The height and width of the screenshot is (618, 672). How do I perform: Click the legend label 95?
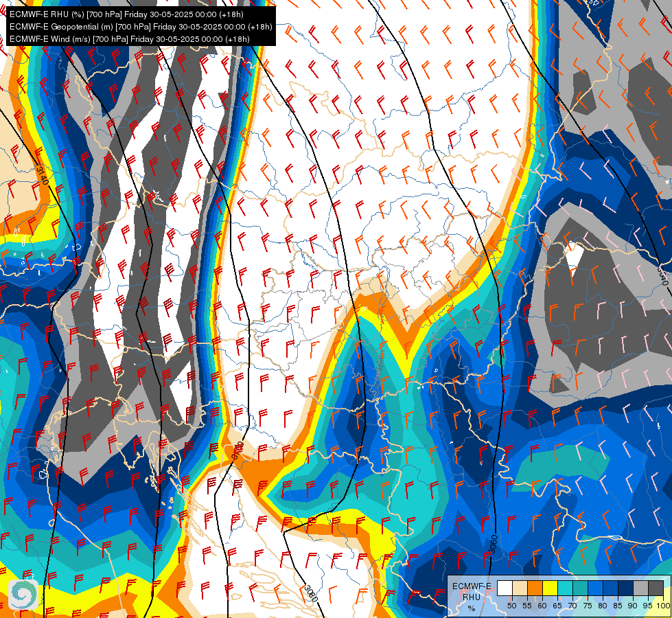pyautogui.click(x=647, y=606)
